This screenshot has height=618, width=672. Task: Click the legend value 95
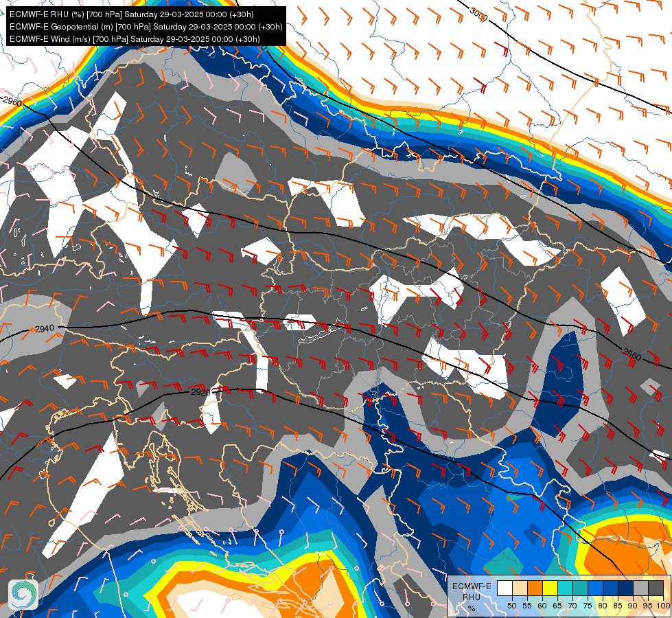pos(648,606)
